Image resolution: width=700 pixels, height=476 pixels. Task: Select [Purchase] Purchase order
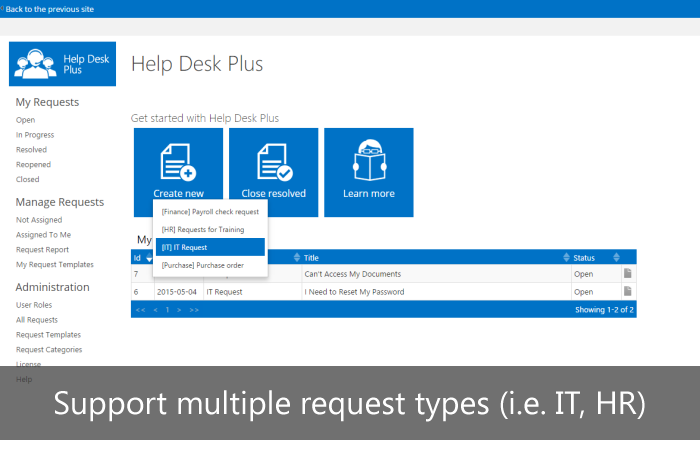[x=210, y=265]
